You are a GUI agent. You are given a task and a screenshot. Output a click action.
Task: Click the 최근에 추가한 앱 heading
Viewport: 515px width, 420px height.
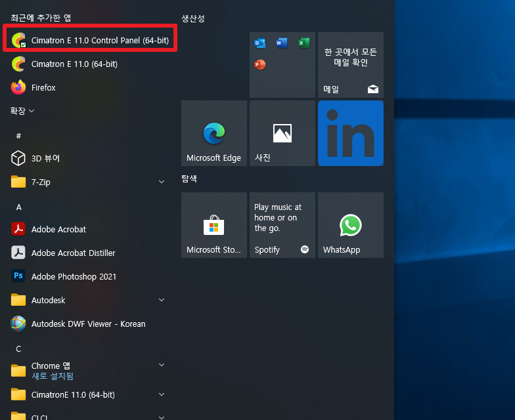[41, 18]
